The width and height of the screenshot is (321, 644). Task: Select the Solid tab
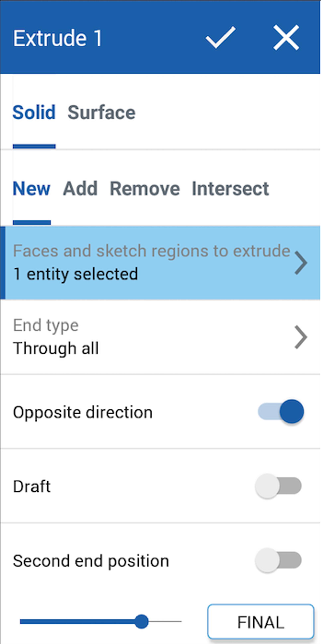tap(34, 113)
